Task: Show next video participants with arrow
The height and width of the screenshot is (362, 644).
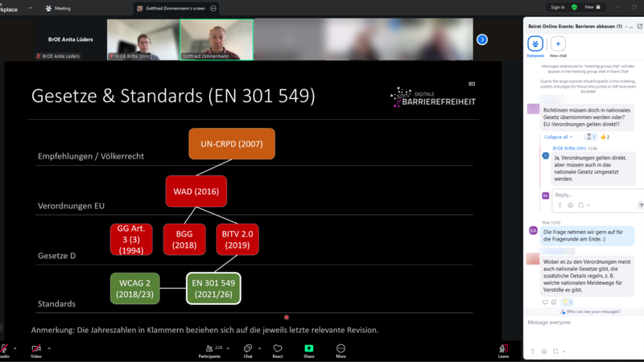Action: 482,39
